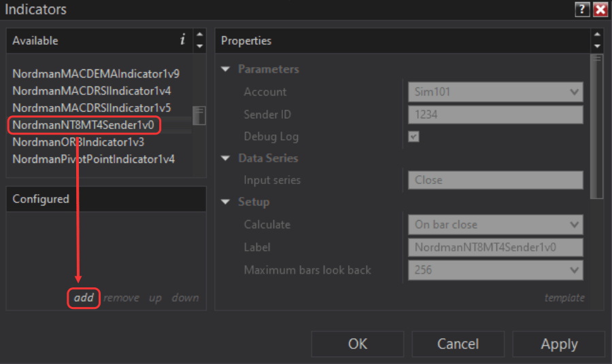Click the Apply button
Screen dimensions: 612x364
tap(559, 344)
